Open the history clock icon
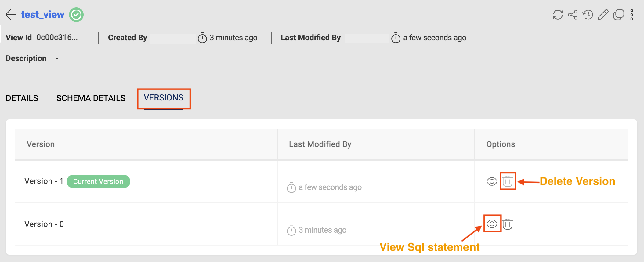 (588, 15)
